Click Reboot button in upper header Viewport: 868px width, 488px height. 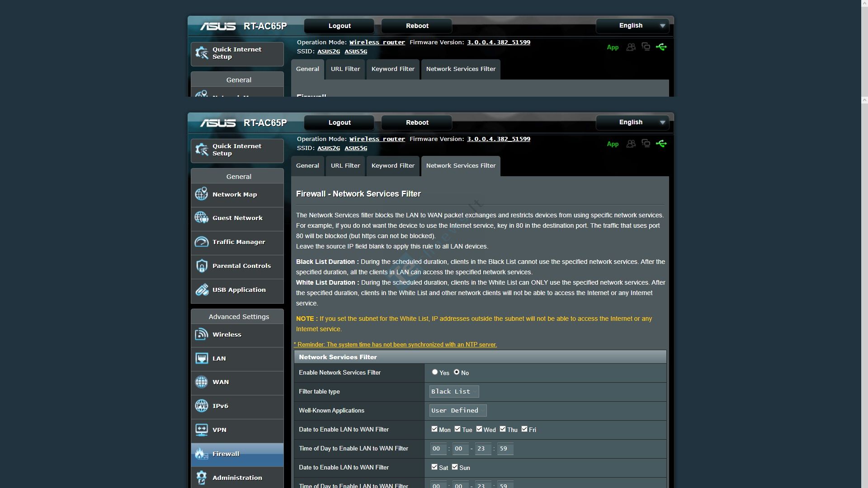click(x=417, y=26)
